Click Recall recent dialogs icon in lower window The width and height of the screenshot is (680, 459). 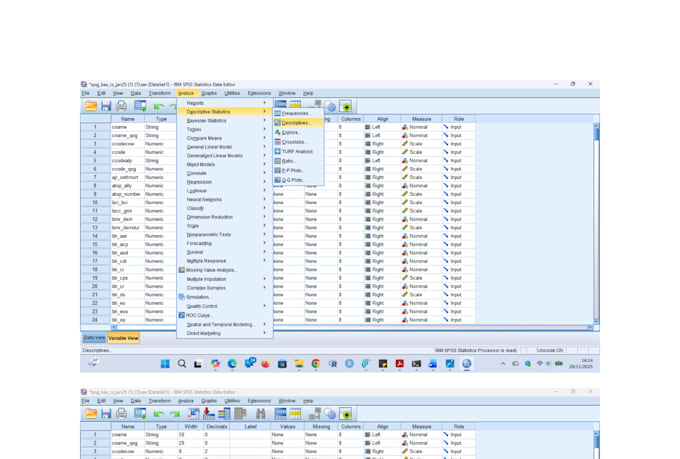point(140,413)
